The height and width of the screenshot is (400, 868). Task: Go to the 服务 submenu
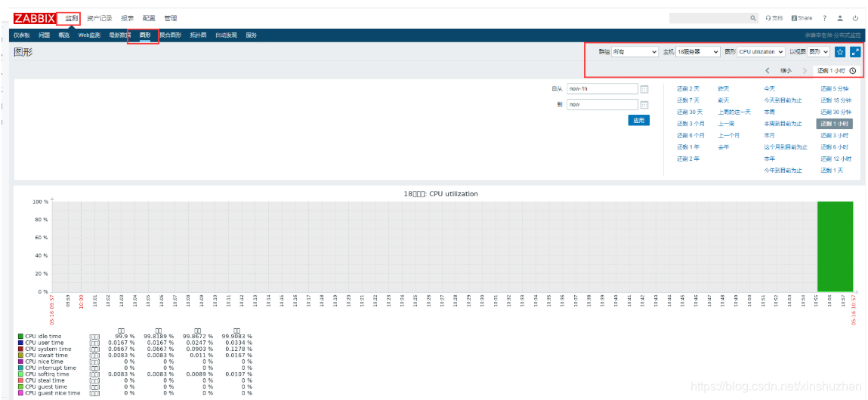click(252, 35)
